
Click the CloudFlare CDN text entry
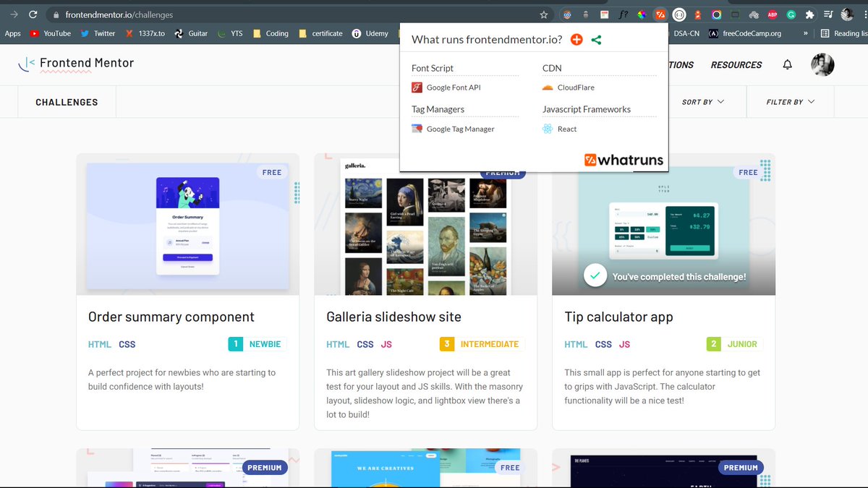pos(576,87)
